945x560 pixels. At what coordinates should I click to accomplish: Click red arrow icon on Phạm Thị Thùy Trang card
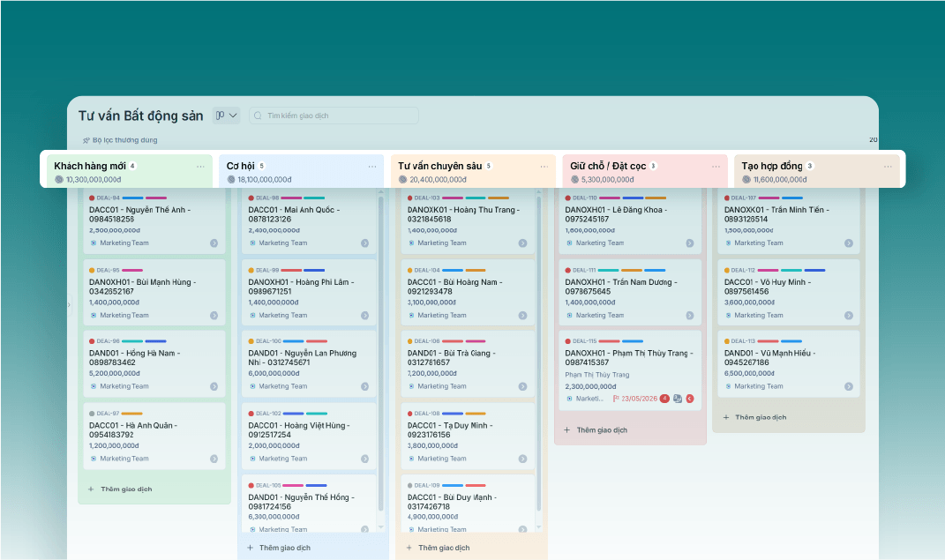pos(690,399)
